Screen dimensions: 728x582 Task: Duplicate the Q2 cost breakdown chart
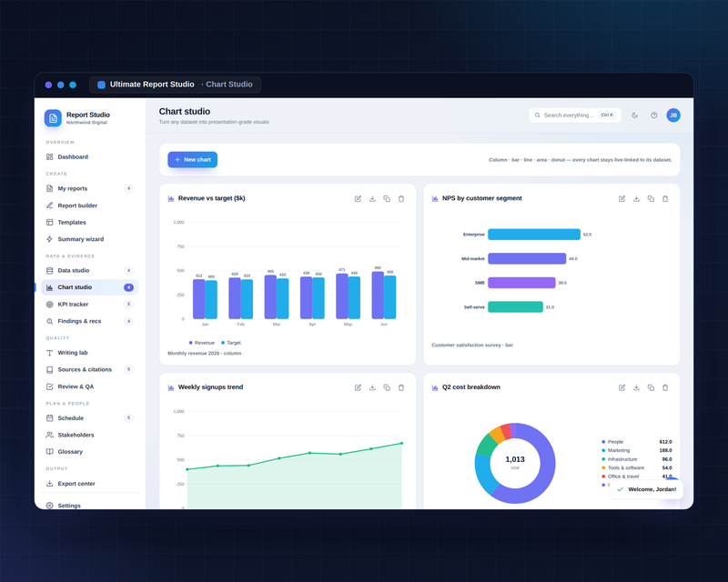tap(651, 387)
